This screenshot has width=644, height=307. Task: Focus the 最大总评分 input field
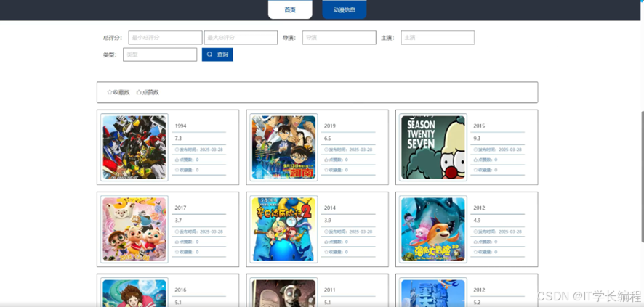click(x=241, y=37)
